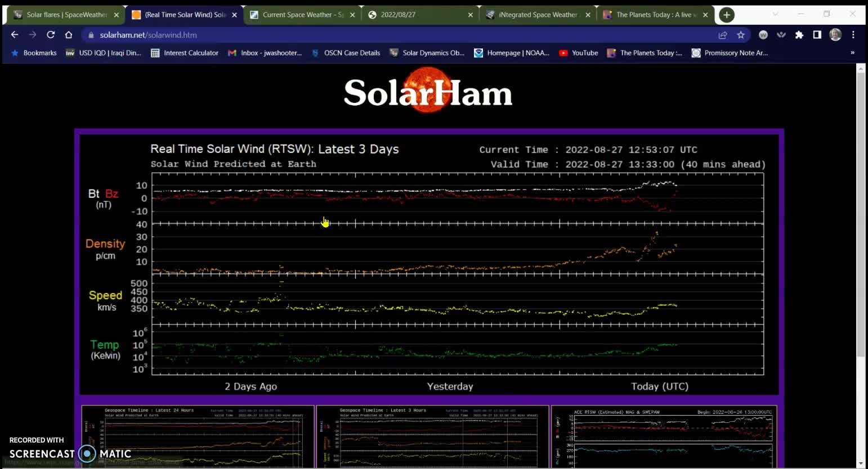Viewport: 868px width, 469px height.
Task: Close the Real Time Solar Wind tab
Action: point(235,15)
